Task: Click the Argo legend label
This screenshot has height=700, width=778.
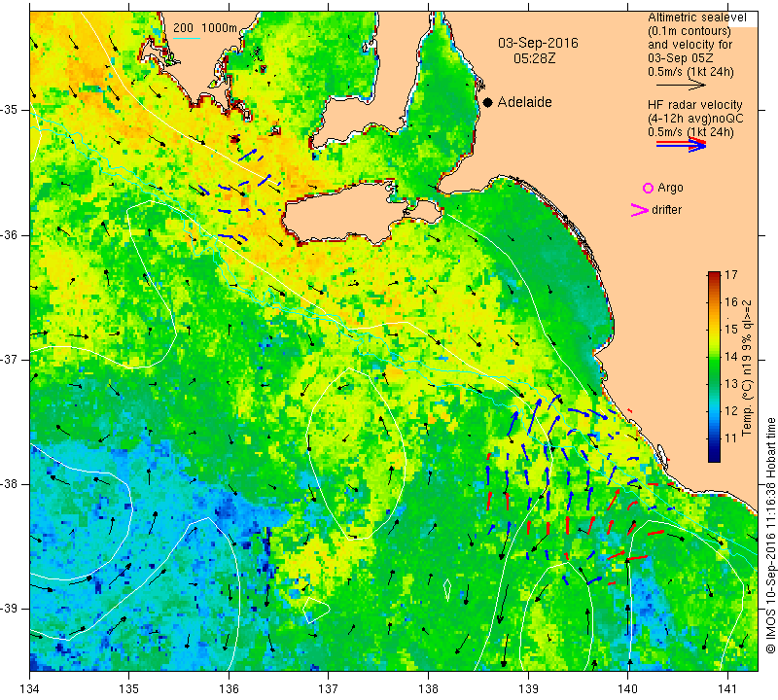Action: (x=670, y=188)
